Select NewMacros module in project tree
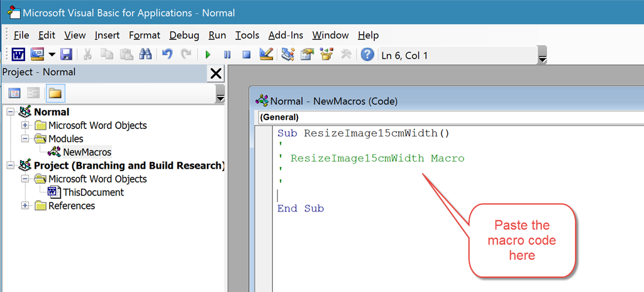The width and height of the screenshot is (644, 292). coord(87,152)
